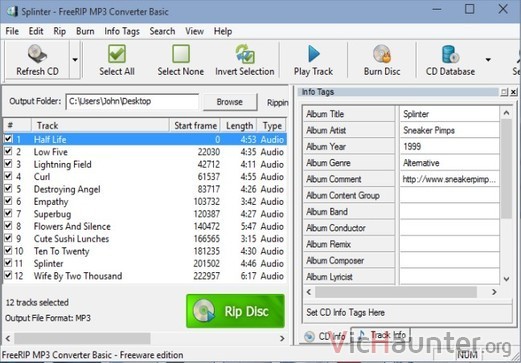Click the Select None toolbar icon
The width and height of the screenshot is (521, 363).
[181, 54]
